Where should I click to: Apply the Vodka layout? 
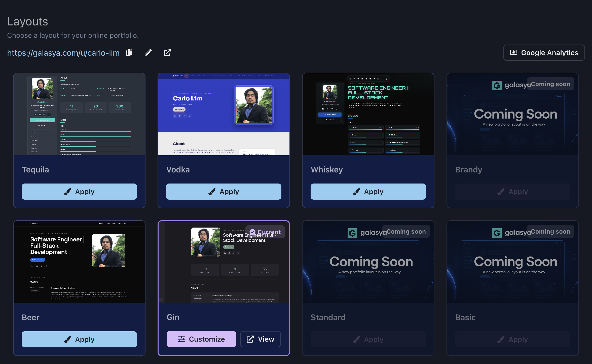[224, 192]
